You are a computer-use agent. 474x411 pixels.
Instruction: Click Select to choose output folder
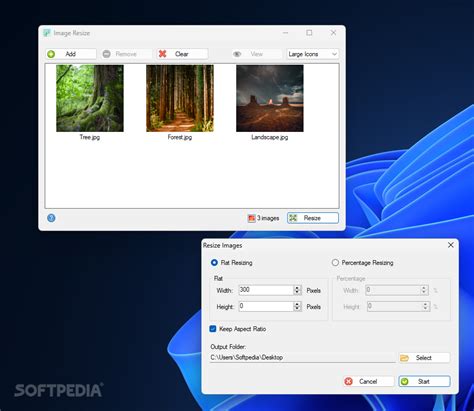[x=424, y=358]
